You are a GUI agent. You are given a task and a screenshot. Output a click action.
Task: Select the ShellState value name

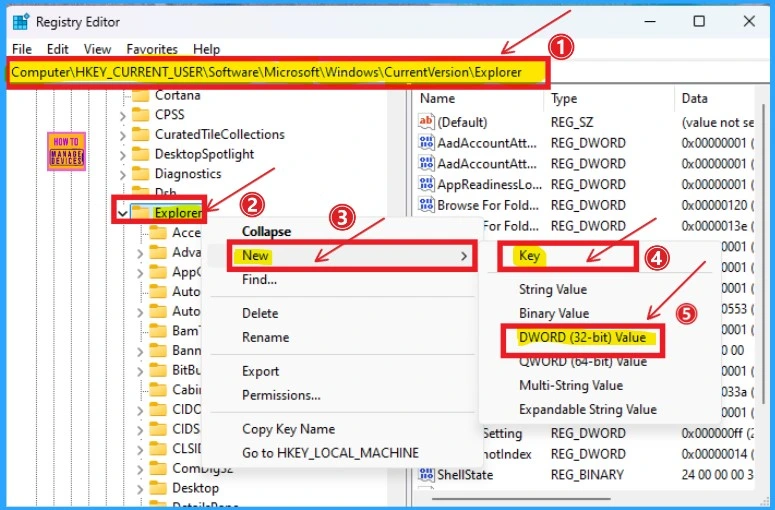pyautogui.click(x=465, y=475)
